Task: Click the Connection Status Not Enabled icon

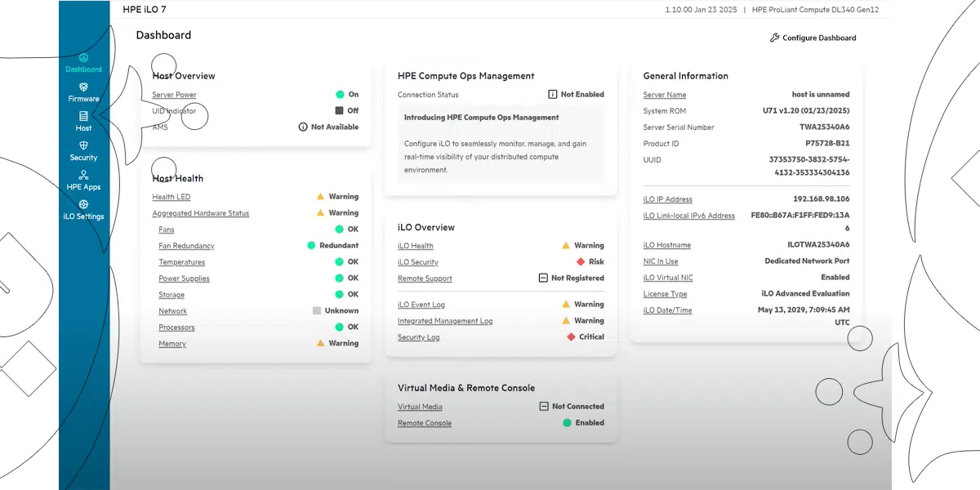Action: click(552, 95)
